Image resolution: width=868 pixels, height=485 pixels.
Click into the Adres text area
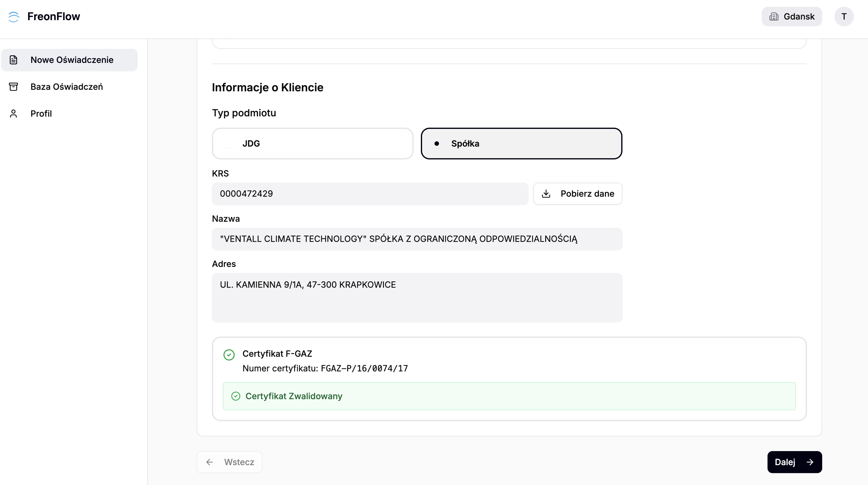click(417, 297)
